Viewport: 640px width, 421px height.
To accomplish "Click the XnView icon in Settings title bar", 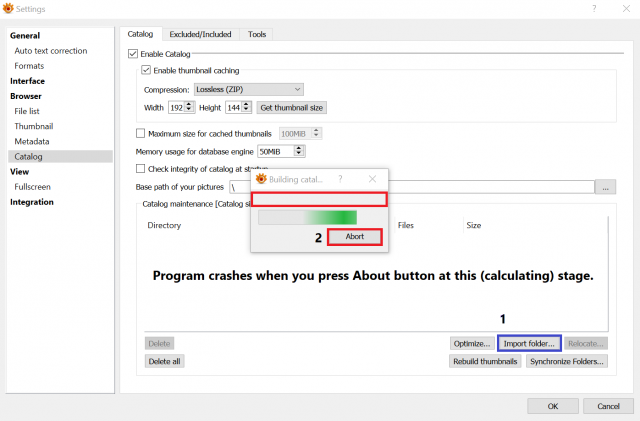I will [8, 9].
